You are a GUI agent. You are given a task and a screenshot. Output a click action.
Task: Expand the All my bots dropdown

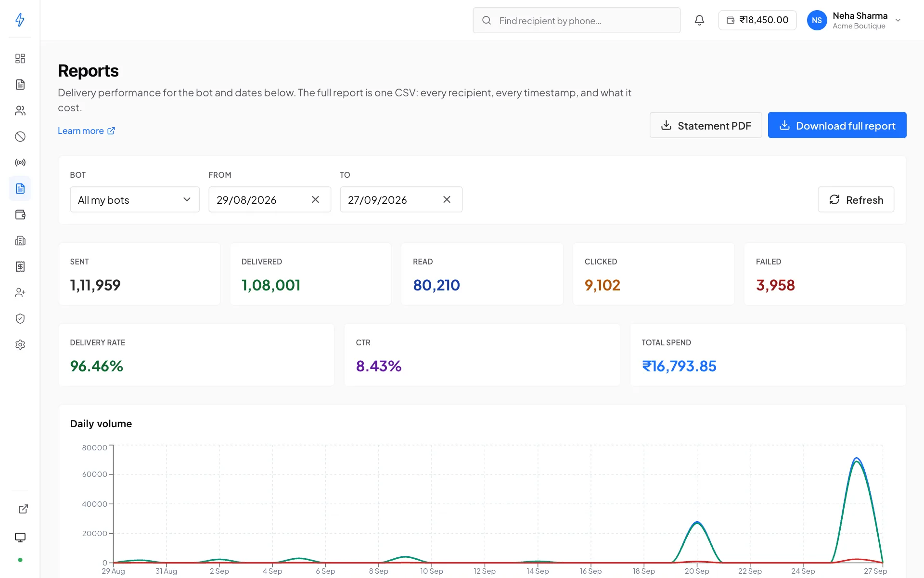click(x=135, y=199)
